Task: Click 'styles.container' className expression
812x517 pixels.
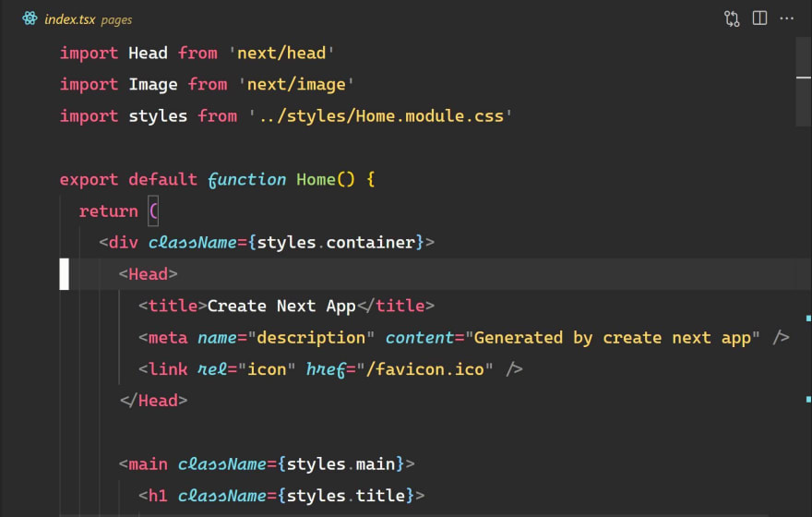Action: [x=336, y=243]
